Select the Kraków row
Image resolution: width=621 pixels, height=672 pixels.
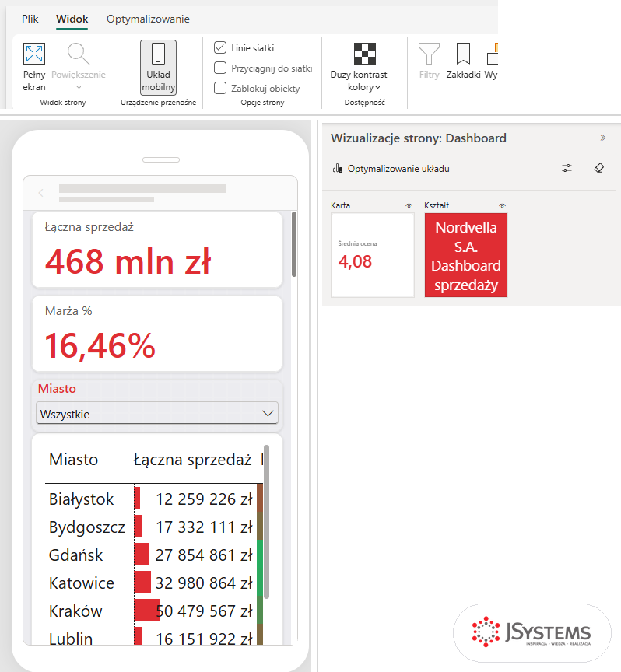coord(153,611)
